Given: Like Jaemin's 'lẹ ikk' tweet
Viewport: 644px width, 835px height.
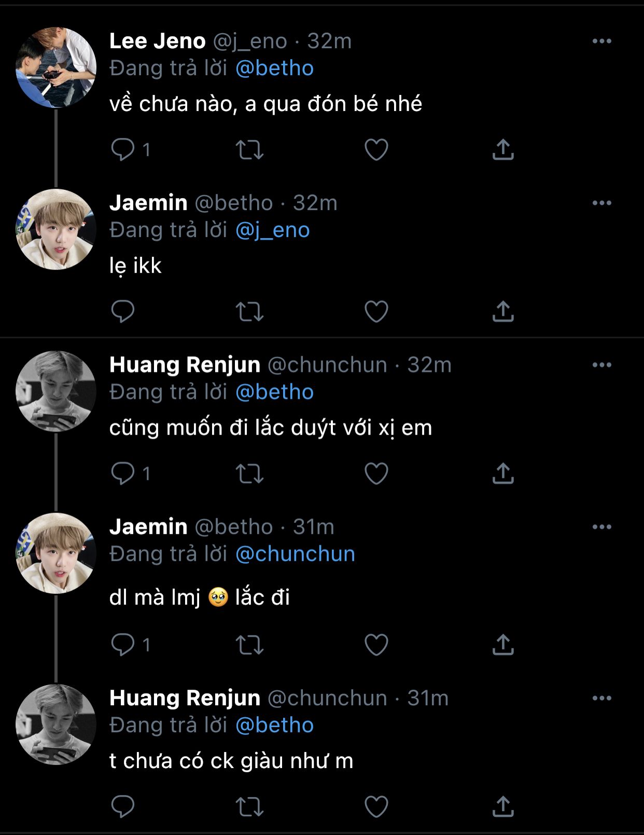Looking at the screenshot, I should [x=376, y=311].
